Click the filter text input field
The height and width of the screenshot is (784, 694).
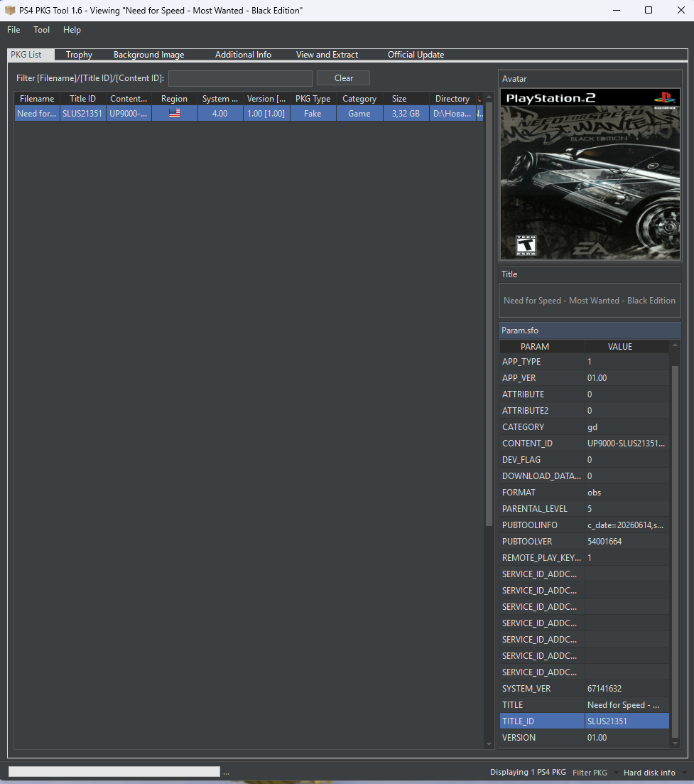click(x=240, y=78)
